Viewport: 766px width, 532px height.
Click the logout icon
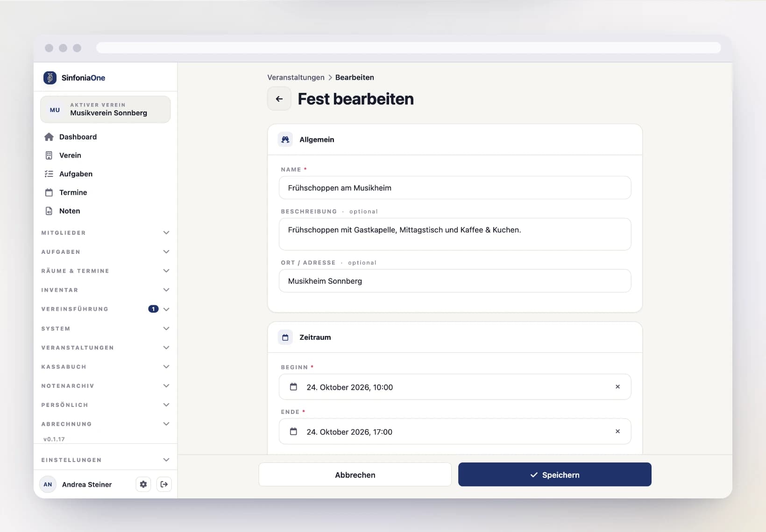(x=164, y=484)
